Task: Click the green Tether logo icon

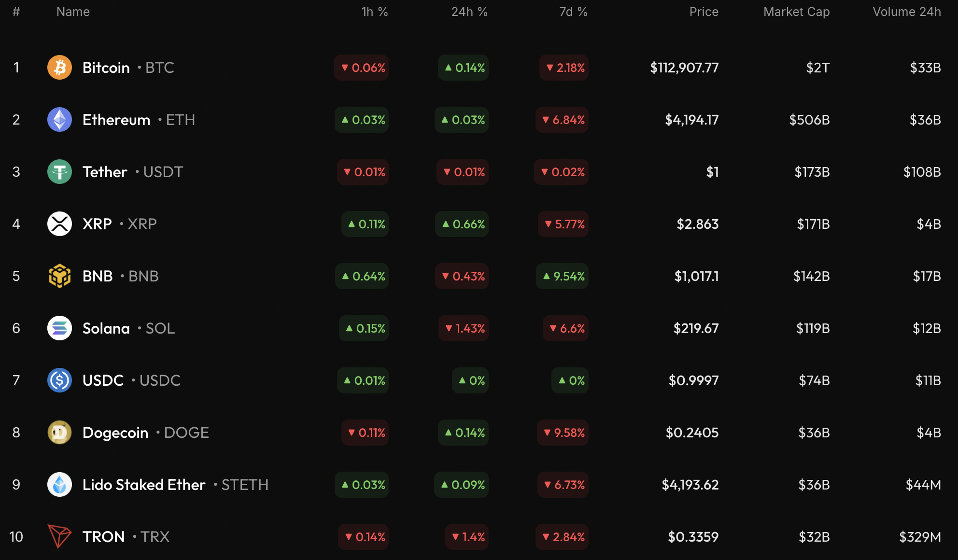Action: pyautogui.click(x=59, y=172)
